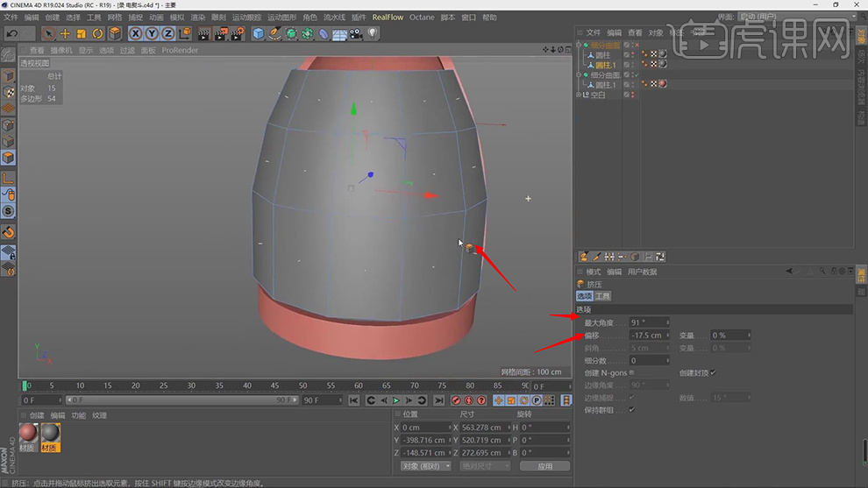Collapse the first 细分曲面 object in the tree
The height and width of the screenshot is (488, 868).
(x=580, y=46)
